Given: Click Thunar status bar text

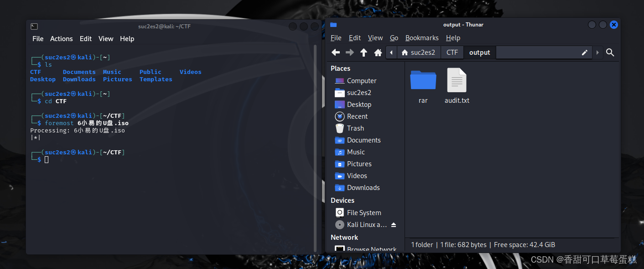Looking at the screenshot, I should pyautogui.click(x=483, y=245).
